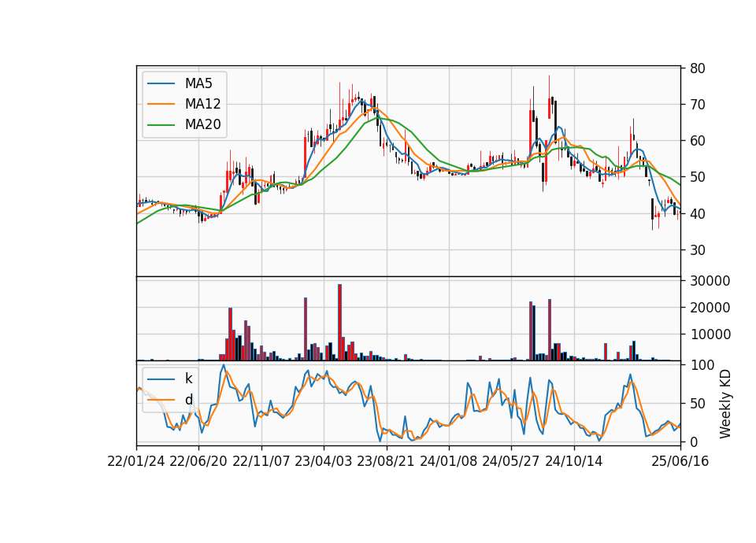This screenshot has height=543, width=756.
Task: Click the d legend label
Action: point(188,400)
